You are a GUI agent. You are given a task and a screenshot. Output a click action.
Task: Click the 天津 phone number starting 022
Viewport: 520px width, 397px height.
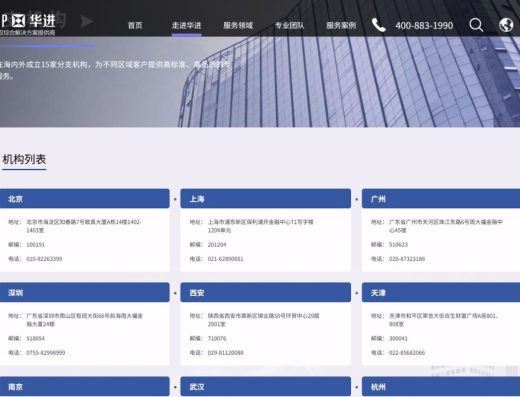coord(407,353)
